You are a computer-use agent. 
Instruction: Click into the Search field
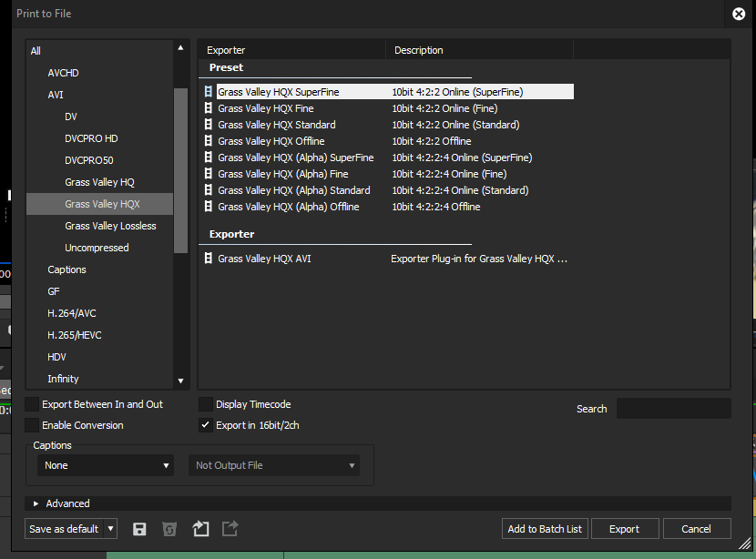pyautogui.click(x=673, y=409)
